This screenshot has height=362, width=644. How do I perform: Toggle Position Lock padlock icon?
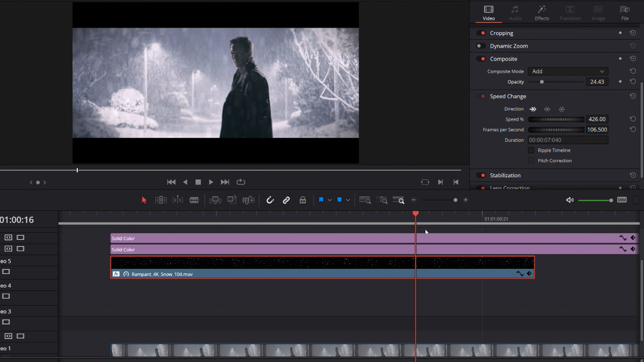[303, 200]
